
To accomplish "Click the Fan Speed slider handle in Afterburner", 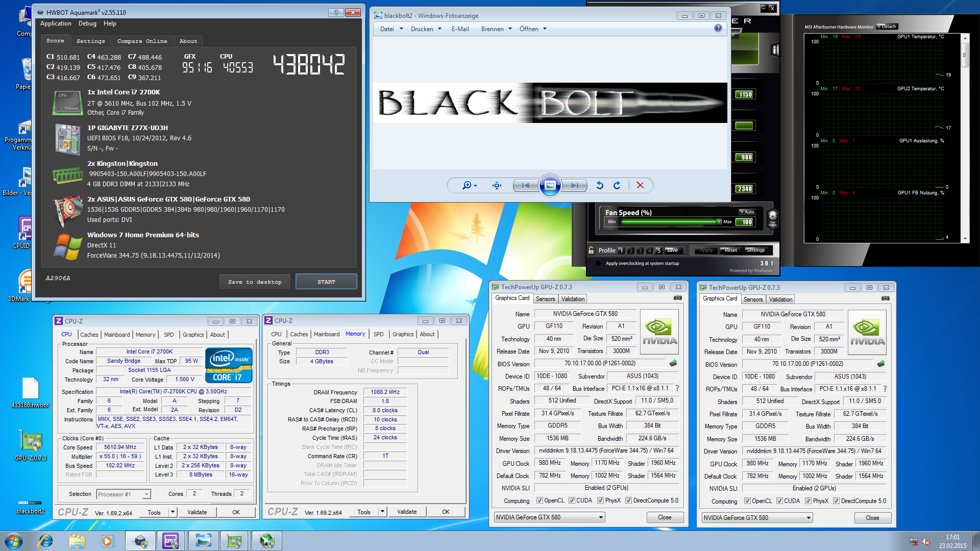I will coord(719,222).
